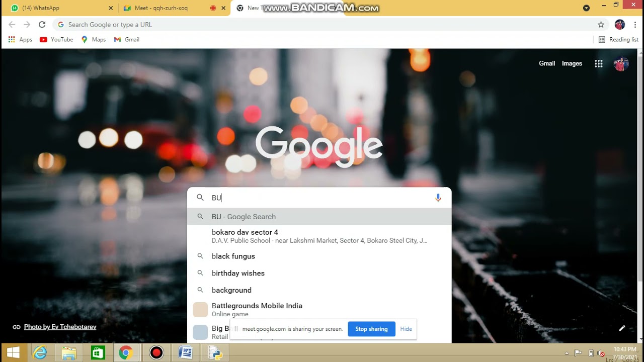Customize this page with pencil icon
The width and height of the screenshot is (644, 362).
[x=622, y=328]
